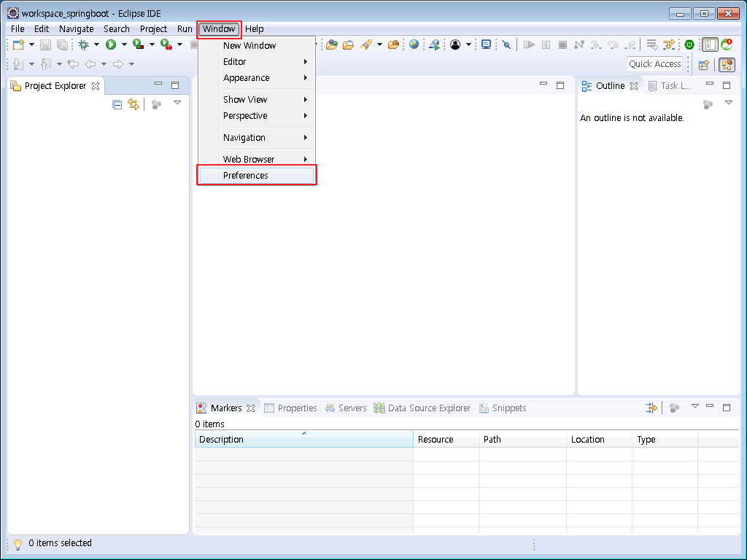Minimize the Markers panel
Viewport: 747px width, 560px height.
click(710, 405)
